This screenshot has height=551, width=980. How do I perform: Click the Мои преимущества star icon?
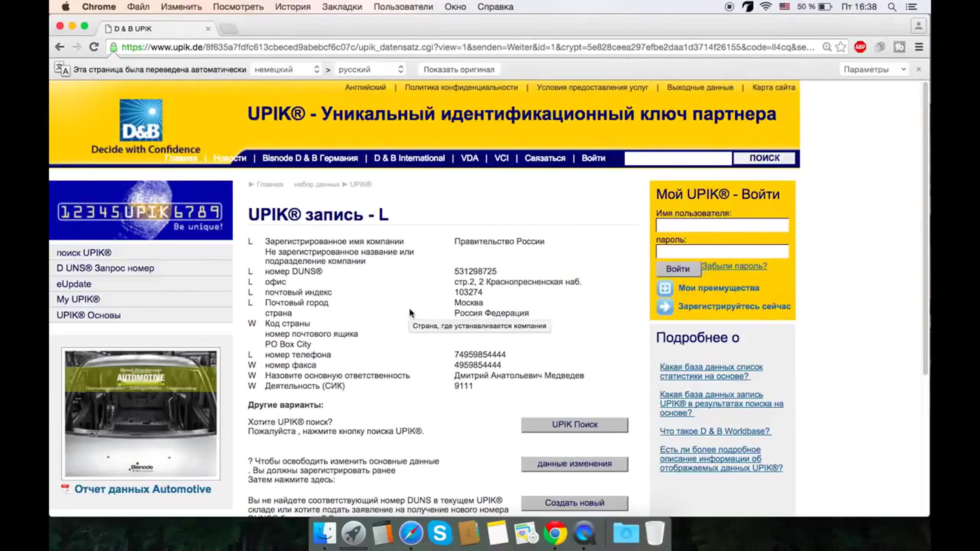tap(665, 288)
